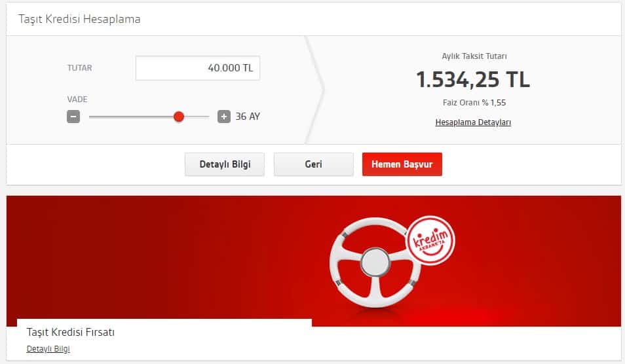Click the minus icon to decrease loan term
625x364 pixels.
click(73, 117)
